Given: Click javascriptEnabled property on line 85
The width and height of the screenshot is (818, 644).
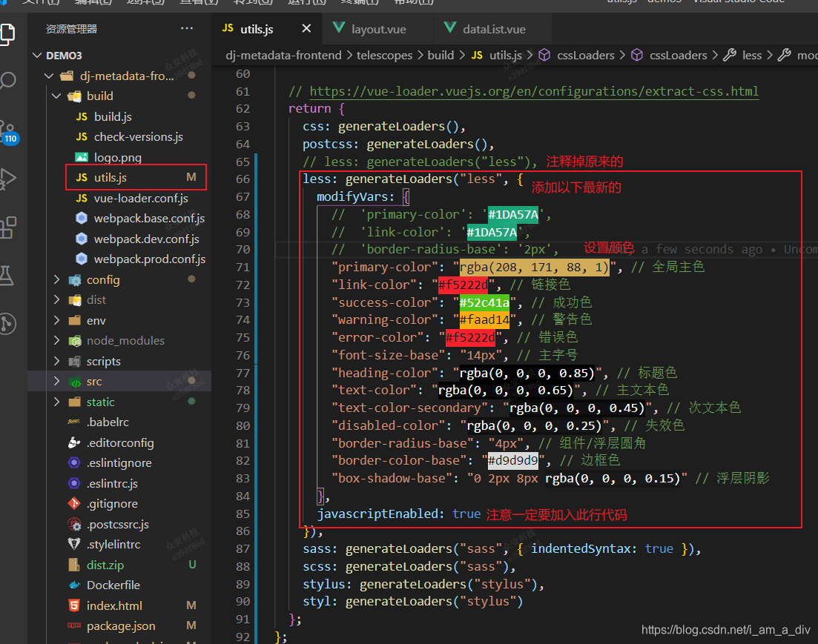Looking at the screenshot, I should 377,514.
